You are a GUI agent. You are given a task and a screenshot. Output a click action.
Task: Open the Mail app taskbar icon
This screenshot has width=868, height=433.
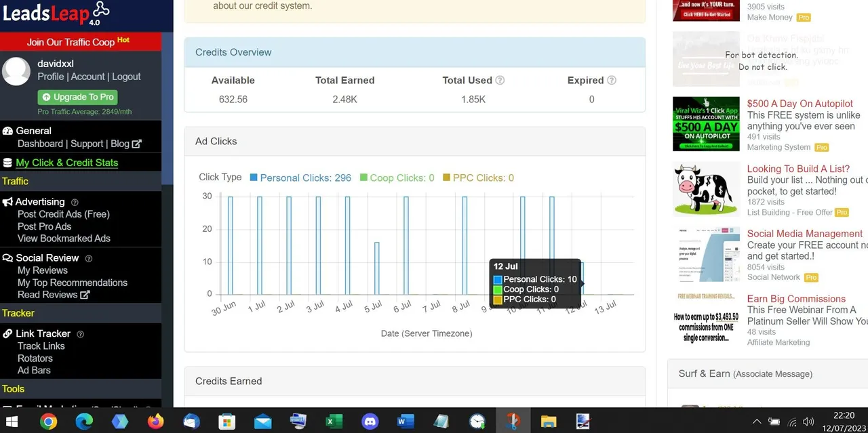click(263, 421)
